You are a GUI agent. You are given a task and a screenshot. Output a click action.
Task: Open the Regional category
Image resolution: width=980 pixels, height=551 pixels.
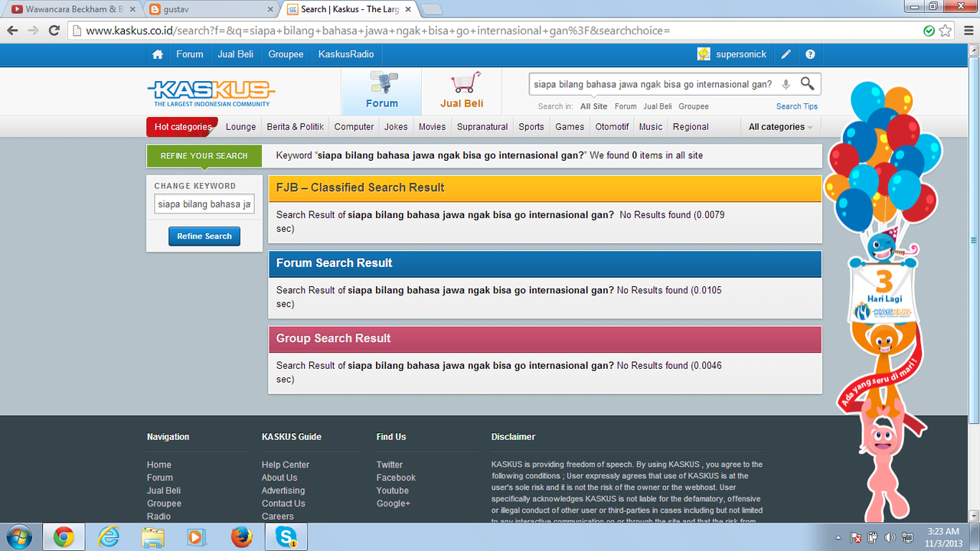coord(691,127)
